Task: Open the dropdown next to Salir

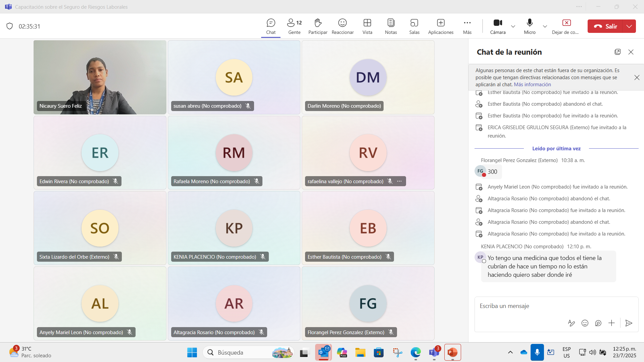Action: pyautogui.click(x=629, y=26)
